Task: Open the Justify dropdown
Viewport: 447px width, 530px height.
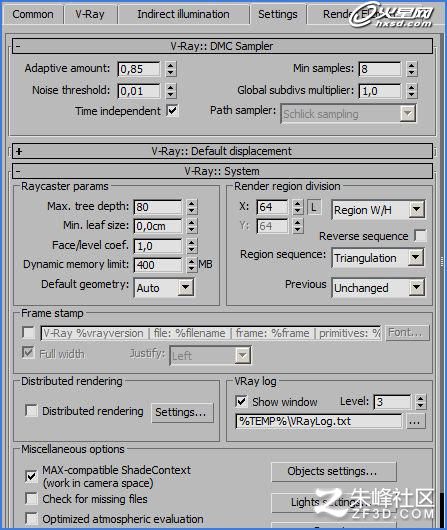Action: [210, 355]
